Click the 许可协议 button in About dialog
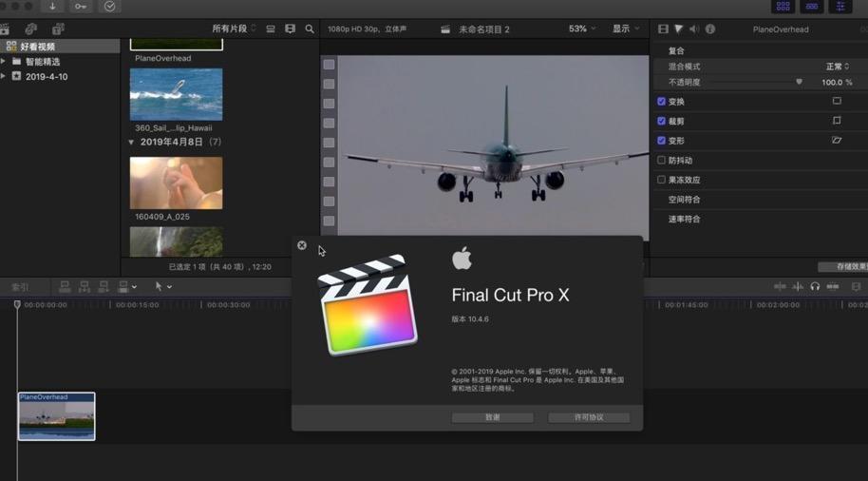This screenshot has height=481, width=868. tap(589, 417)
